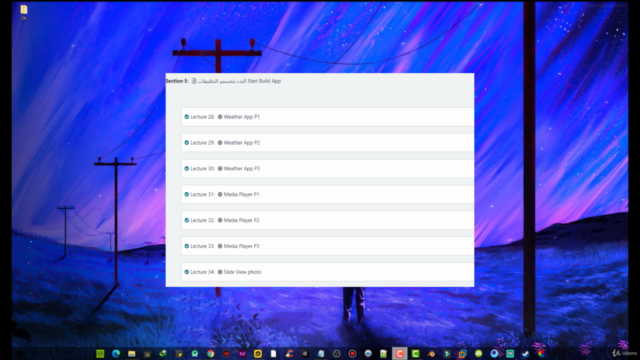
Task: Open Lecture 32 Media Player P2
Action: pyautogui.click(x=328, y=220)
